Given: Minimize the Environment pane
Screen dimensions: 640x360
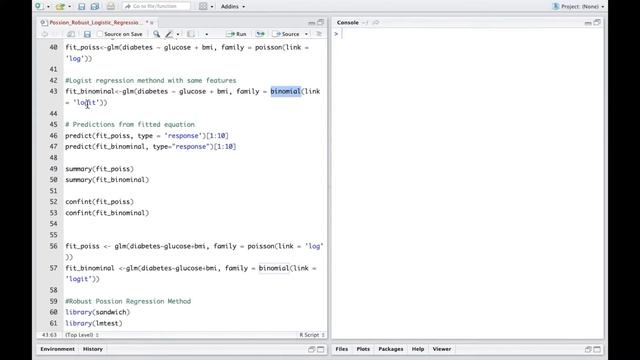Looking at the screenshot, I should coord(312,349).
